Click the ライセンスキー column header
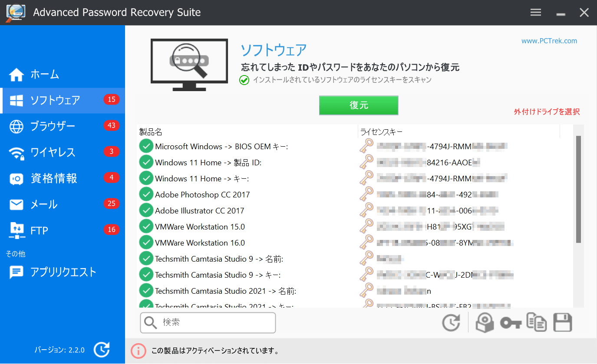The width and height of the screenshot is (597, 364). tap(459, 131)
